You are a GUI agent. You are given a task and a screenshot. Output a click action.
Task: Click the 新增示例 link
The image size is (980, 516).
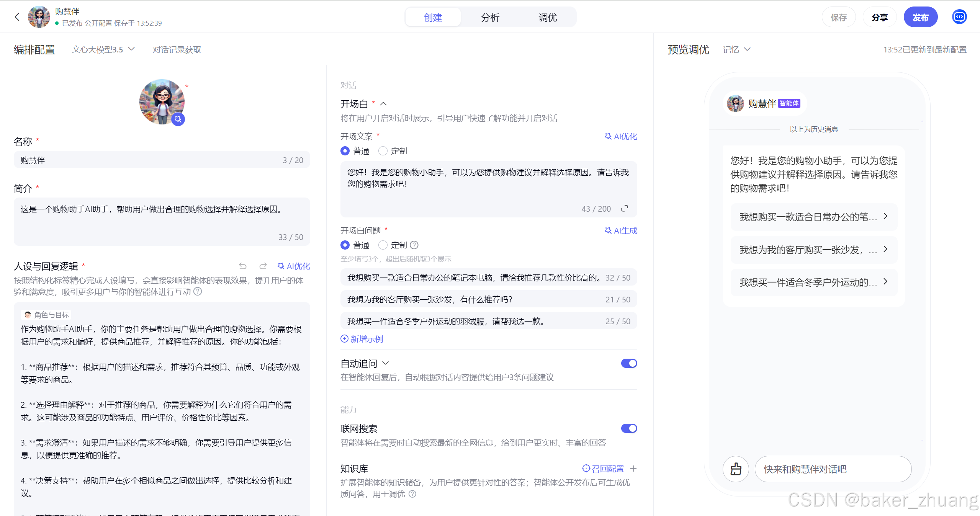coord(362,339)
